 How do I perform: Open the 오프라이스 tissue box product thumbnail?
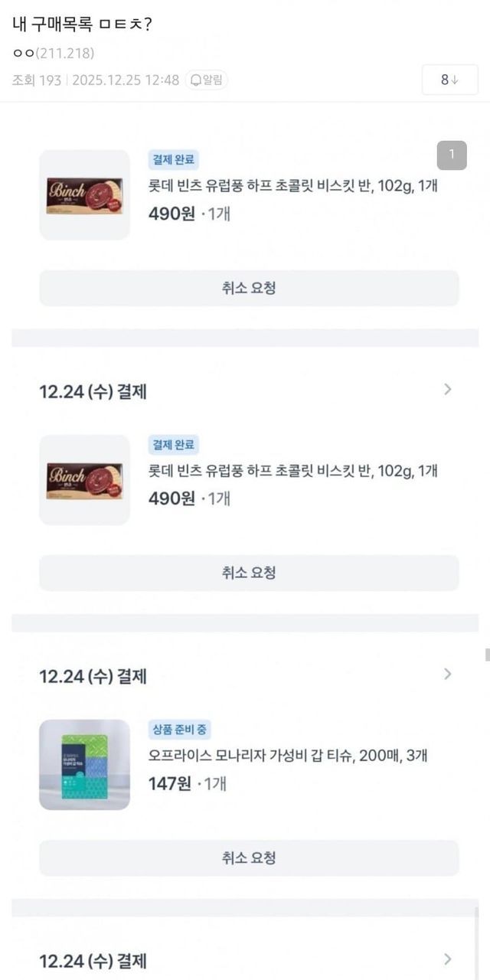click(x=84, y=765)
